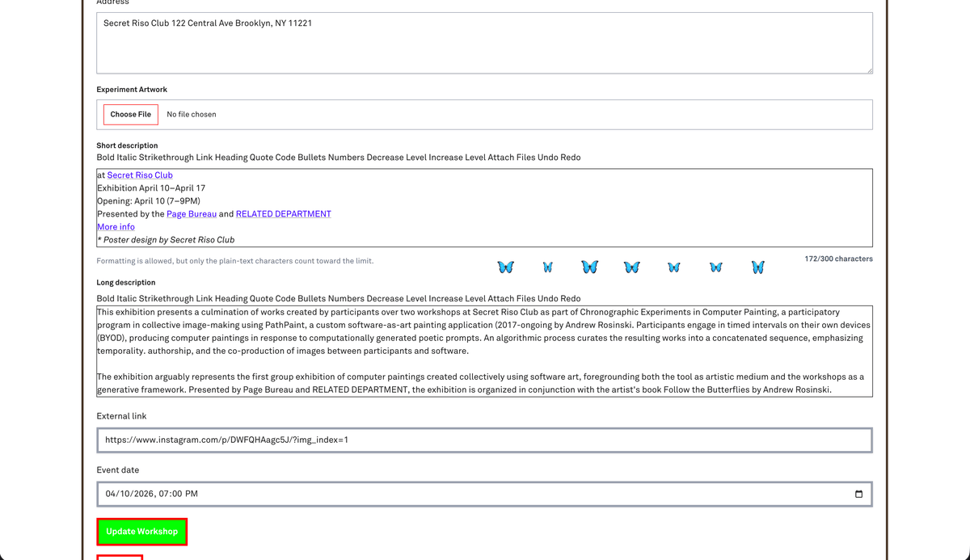
Task: Click Attach Files in Long description toolbar
Action: click(x=512, y=299)
